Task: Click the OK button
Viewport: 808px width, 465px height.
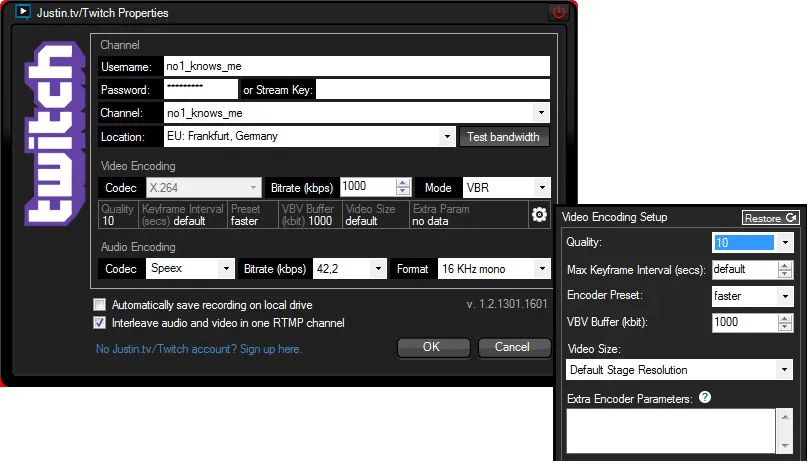Action: point(433,347)
